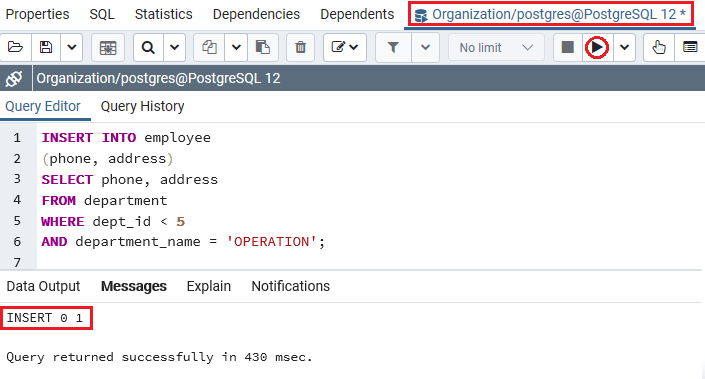
Task: Open Find using the magnifier icon
Action: (x=148, y=47)
